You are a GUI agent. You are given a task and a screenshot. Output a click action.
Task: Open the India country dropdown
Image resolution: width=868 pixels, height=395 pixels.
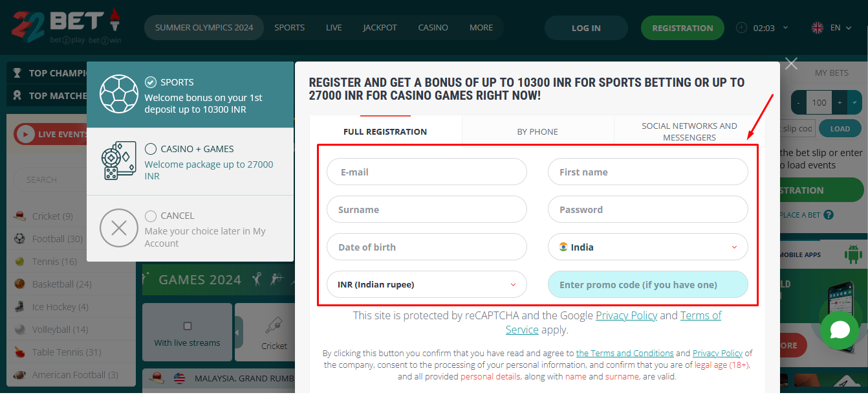[x=647, y=247]
